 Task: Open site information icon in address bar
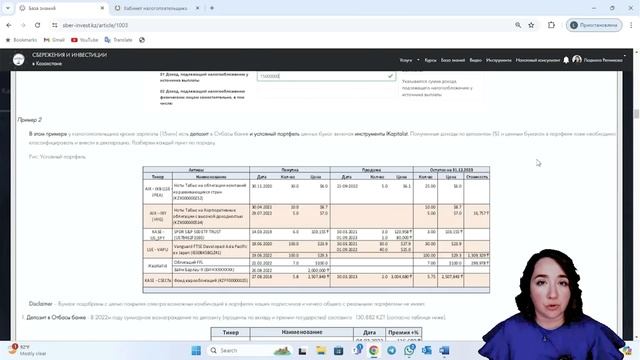[x=55, y=25]
